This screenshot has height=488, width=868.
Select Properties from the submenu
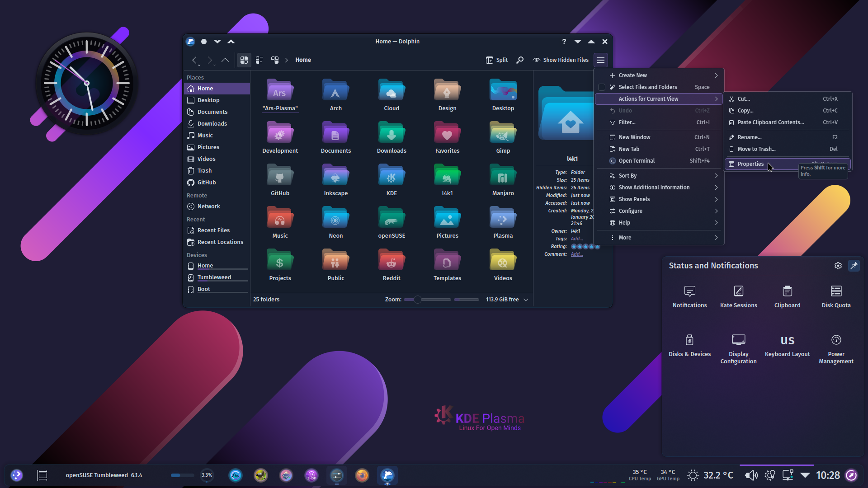(788, 164)
